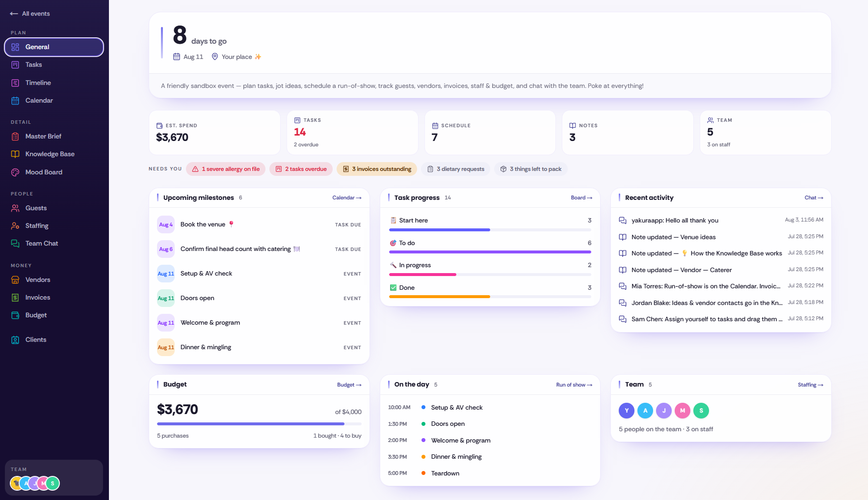The width and height of the screenshot is (868, 500).
Task: Click the 'To do' progress bar
Action: pos(490,252)
